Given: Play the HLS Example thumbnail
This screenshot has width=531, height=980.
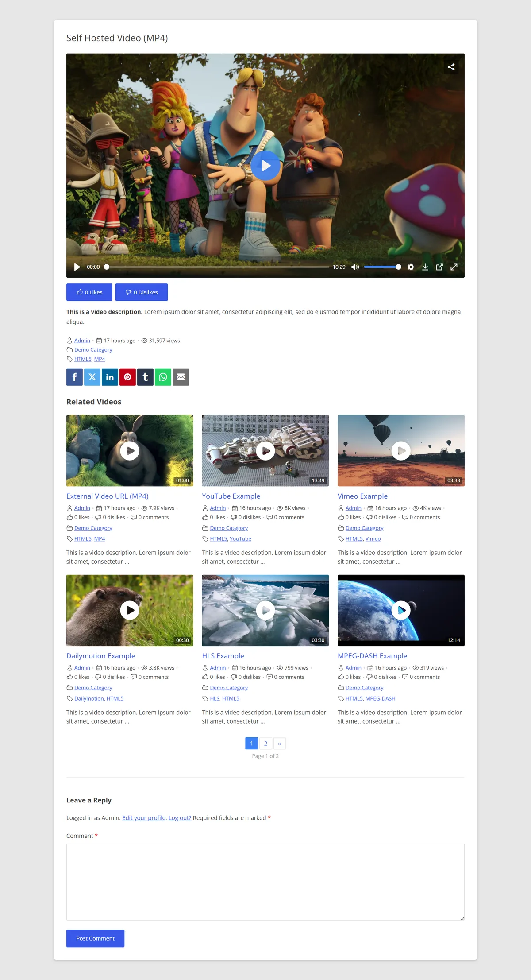Looking at the screenshot, I should pos(265,610).
